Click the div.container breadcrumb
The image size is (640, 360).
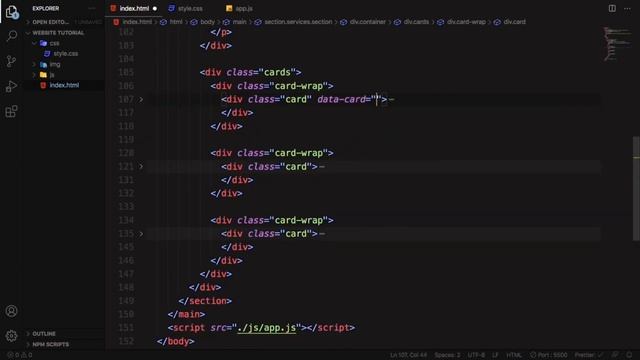pos(367,22)
